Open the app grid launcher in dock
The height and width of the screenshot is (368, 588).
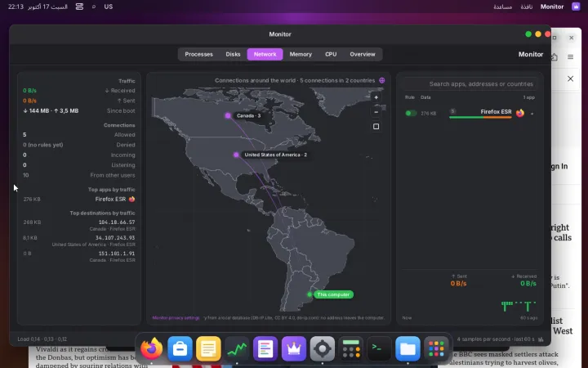click(436, 349)
